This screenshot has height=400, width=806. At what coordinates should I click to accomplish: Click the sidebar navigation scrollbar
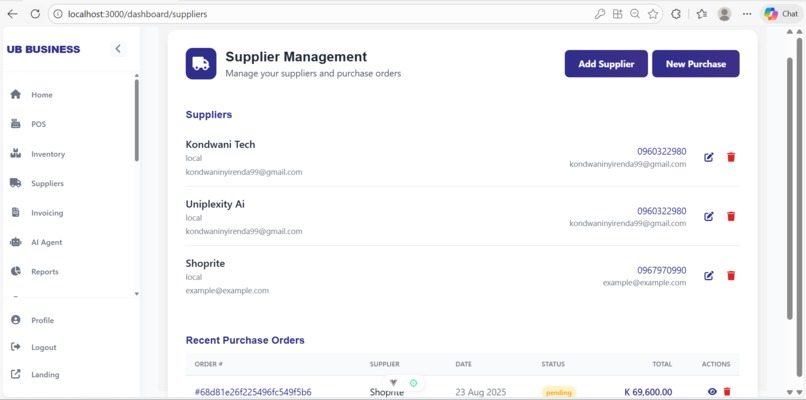coord(136,120)
